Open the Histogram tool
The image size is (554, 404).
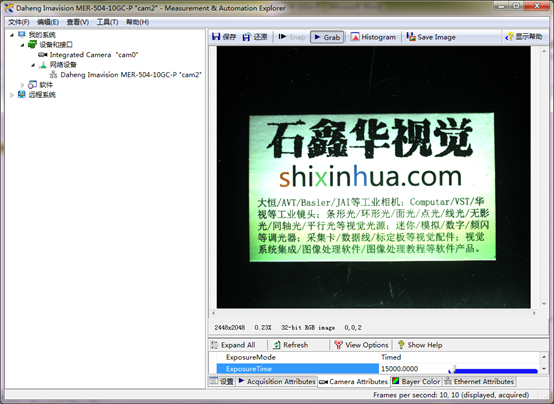(x=373, y=37)
